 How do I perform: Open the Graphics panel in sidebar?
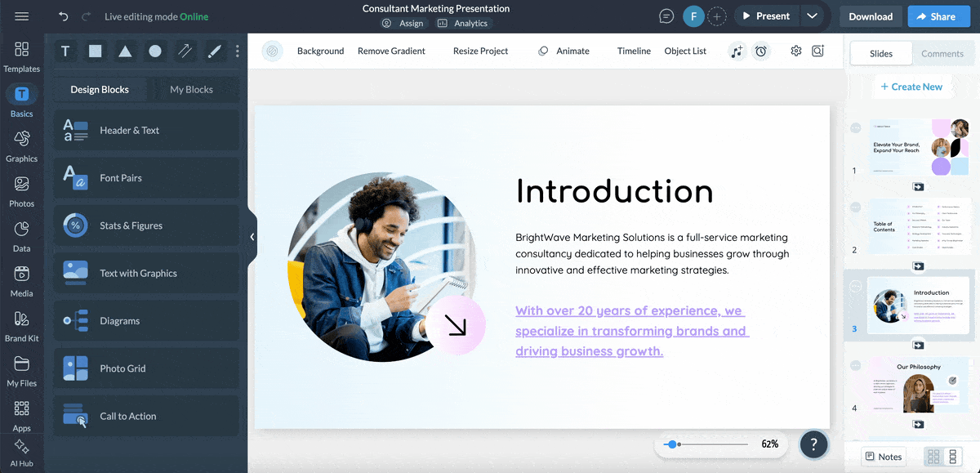coord(21,147)
